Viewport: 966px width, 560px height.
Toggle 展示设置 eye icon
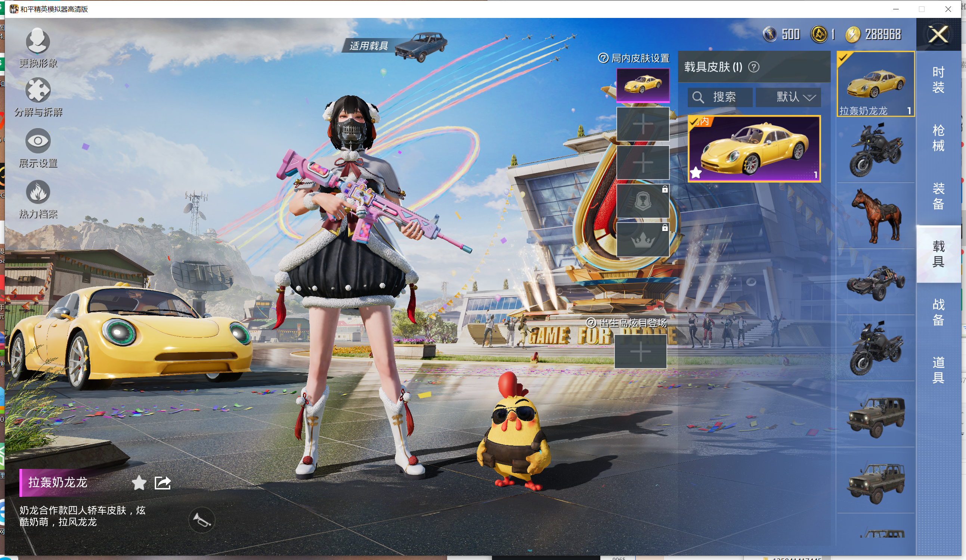click(38, 141)
